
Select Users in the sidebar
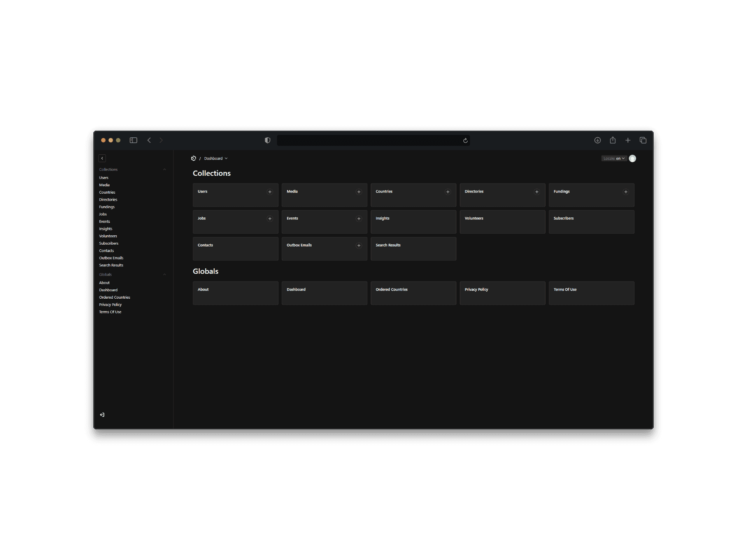[104, 178]
